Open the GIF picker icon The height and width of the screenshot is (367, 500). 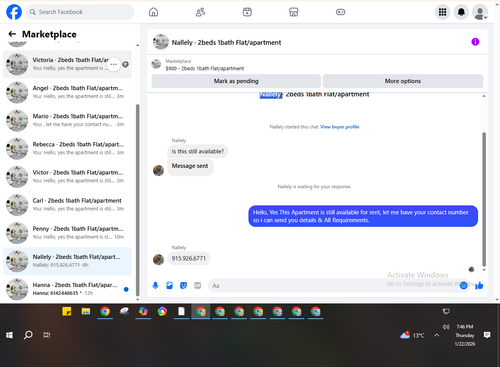point(198,285)
